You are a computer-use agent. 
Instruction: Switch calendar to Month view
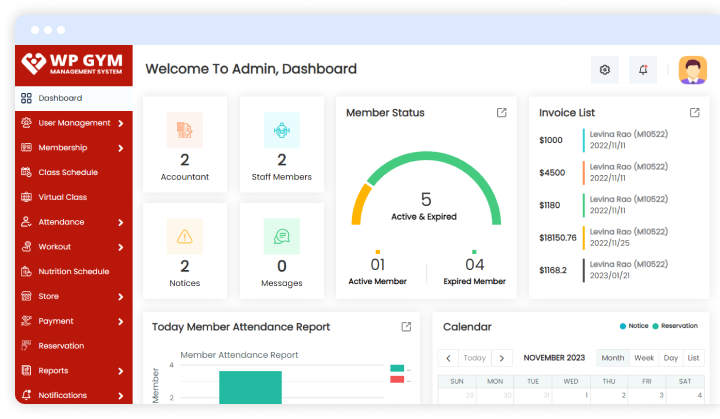tap(613, 358)
